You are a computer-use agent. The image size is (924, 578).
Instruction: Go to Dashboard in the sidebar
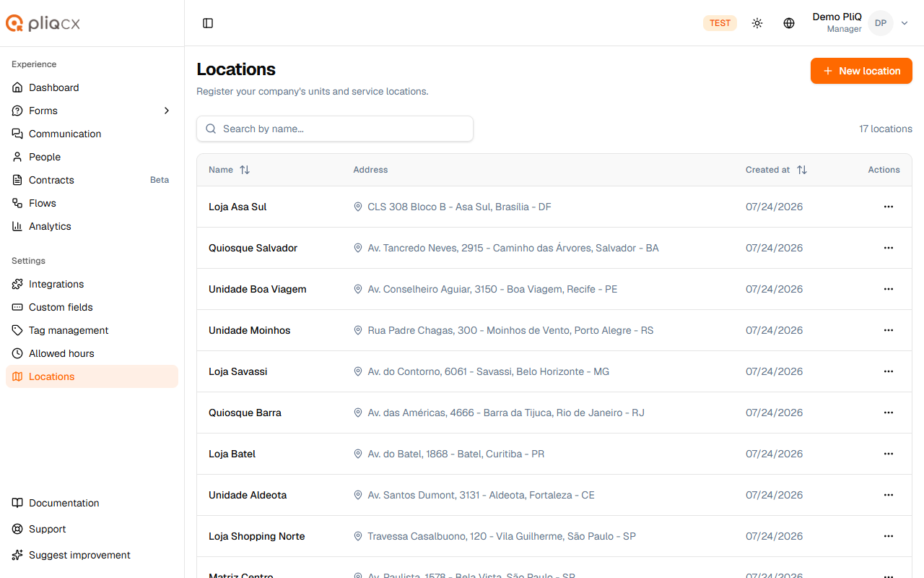coord(92,87)
